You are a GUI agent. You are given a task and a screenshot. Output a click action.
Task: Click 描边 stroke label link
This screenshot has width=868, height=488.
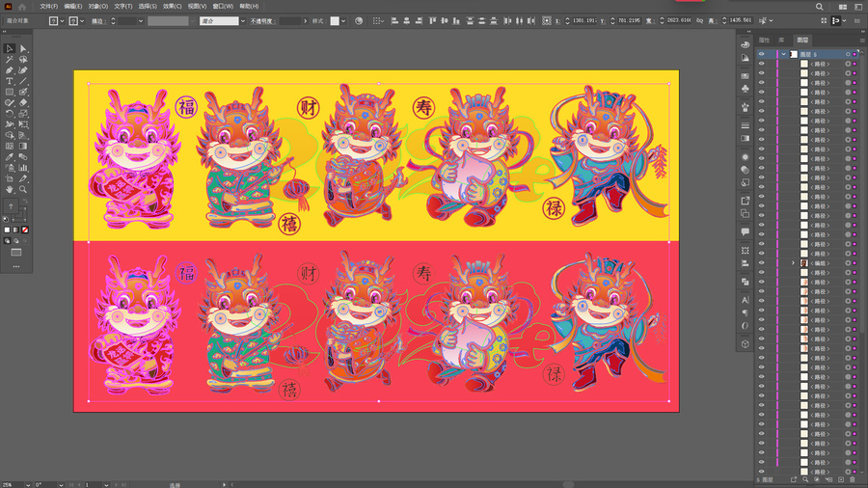click(97, 21)
